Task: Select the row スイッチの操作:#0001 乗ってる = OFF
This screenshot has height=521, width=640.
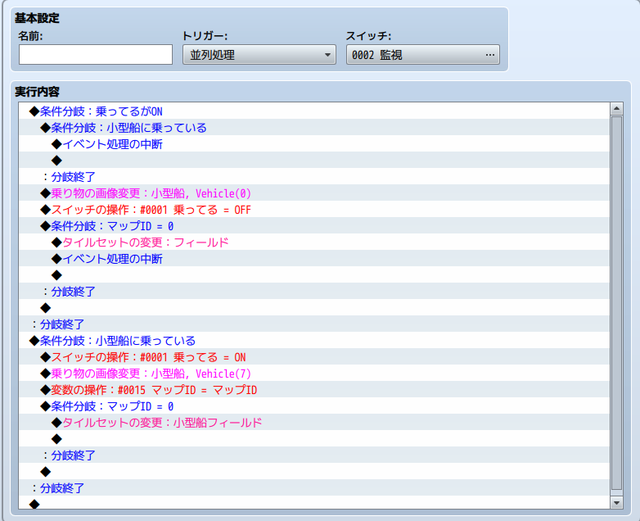Action: pyautogui.click(x=314, y=209)
